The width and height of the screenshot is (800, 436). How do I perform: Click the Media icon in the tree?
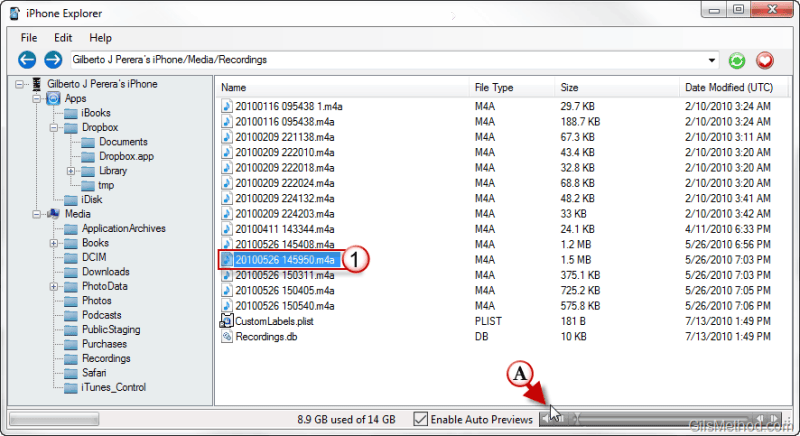click(x=54, y=214)
